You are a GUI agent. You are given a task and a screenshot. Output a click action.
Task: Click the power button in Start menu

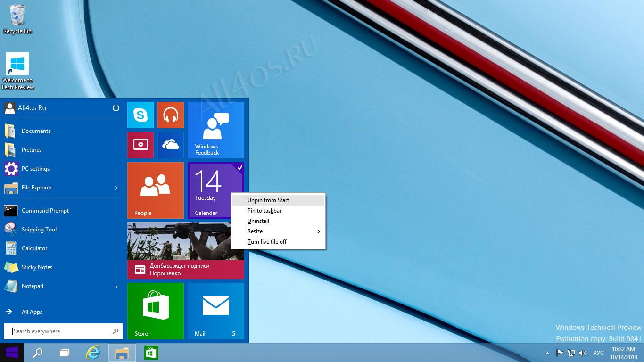pos(116,108)
